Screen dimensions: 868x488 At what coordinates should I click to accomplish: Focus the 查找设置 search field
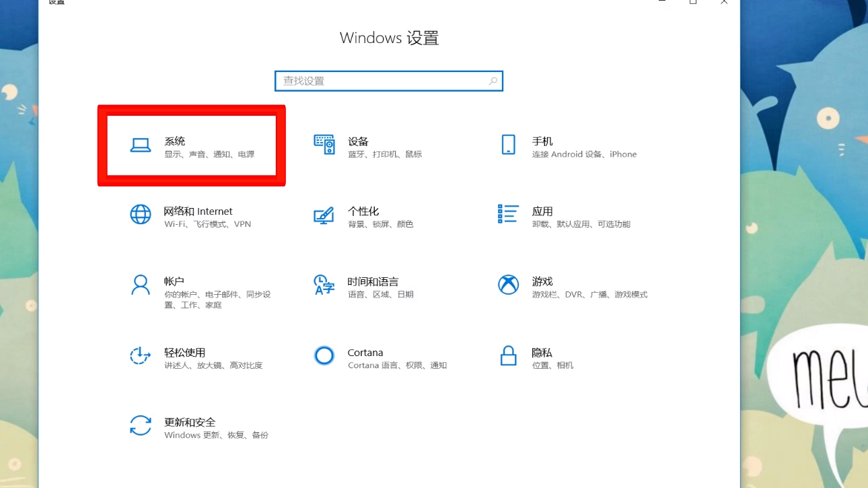(x=389, y=81)
